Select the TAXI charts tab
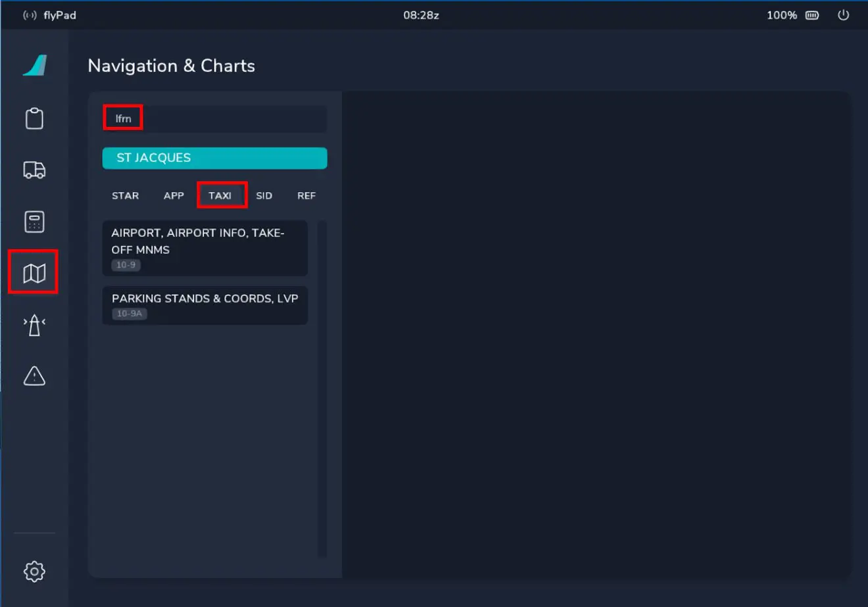Image resolution: width=868 pixels, height=607 pixels. 220,195
